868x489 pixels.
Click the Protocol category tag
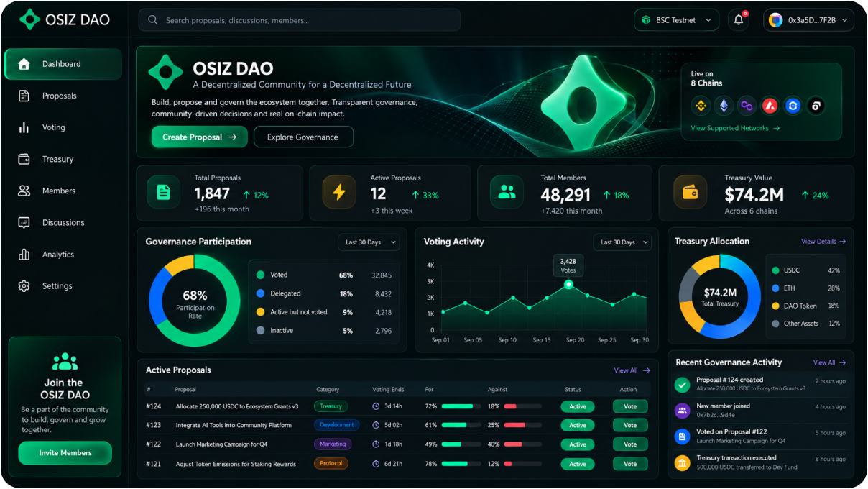click(x=331, y=463)
